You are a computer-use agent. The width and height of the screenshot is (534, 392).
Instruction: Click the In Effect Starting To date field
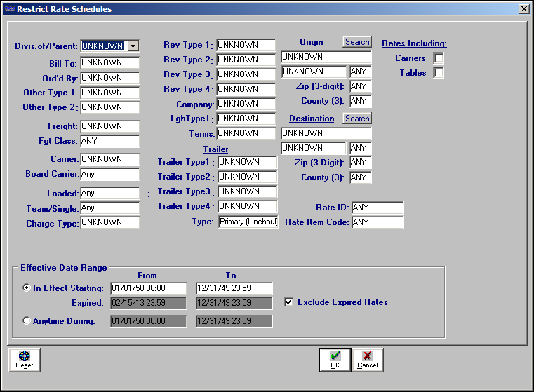[x=234, y=288]
